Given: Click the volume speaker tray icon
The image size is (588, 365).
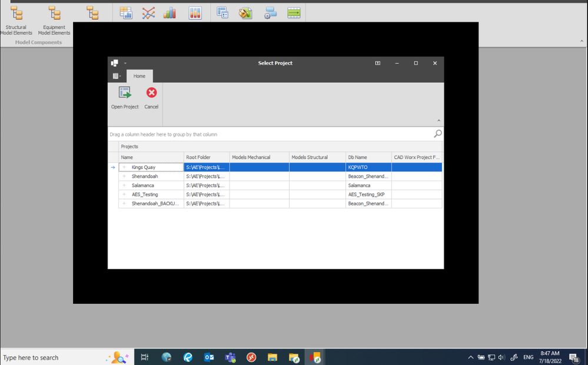Looking at the screenshot, I should click(x=501, y=357).
